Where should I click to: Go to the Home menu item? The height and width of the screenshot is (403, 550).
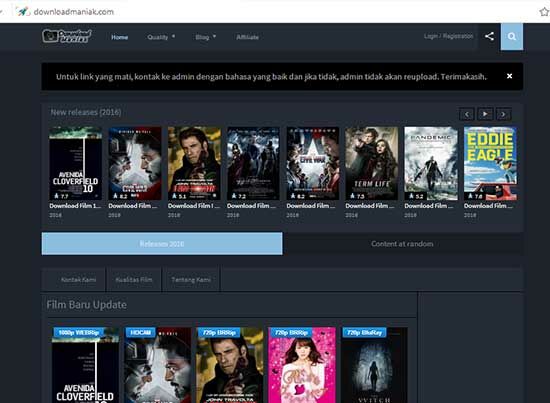click(x=120, y=37)
